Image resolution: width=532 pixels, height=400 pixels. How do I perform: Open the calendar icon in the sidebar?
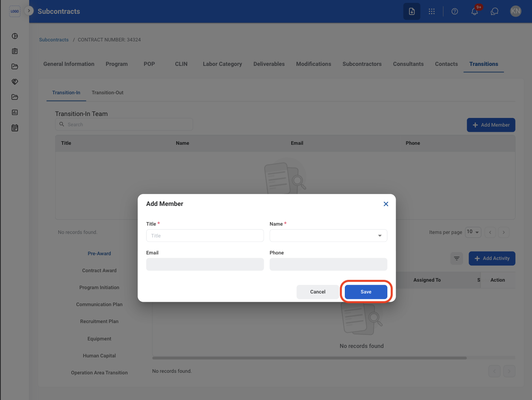click(x=15, y=128)
